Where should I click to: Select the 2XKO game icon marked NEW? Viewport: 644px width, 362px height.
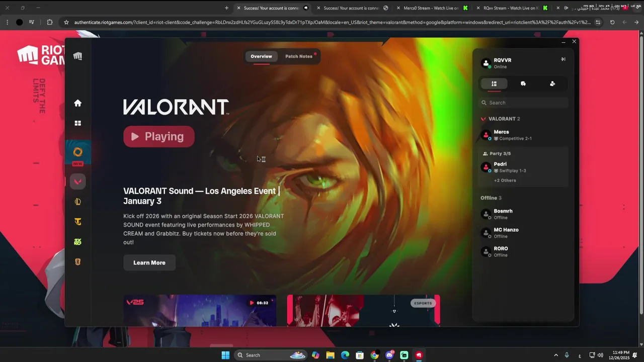[77, 153]
